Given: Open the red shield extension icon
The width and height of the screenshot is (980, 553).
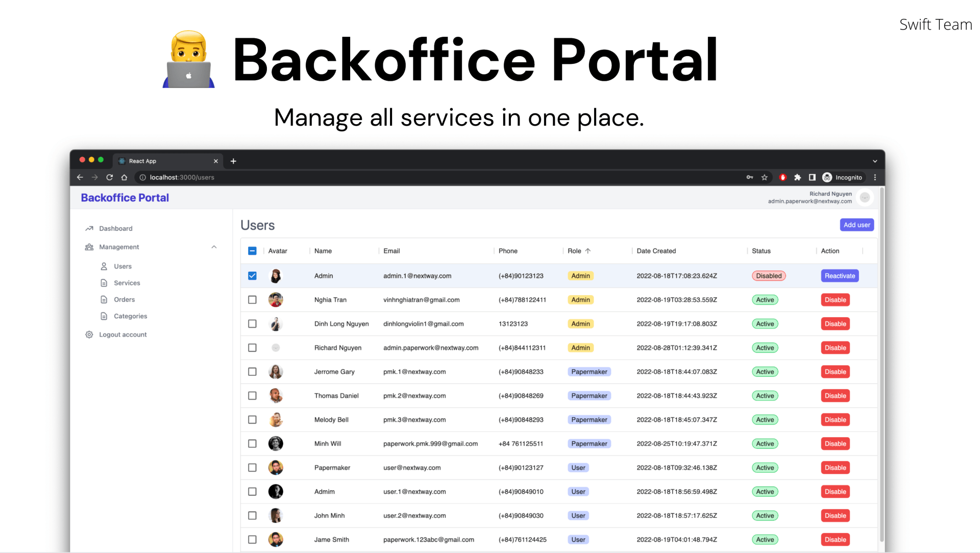Looking at the screenshot, I should (x=783, y=177).
